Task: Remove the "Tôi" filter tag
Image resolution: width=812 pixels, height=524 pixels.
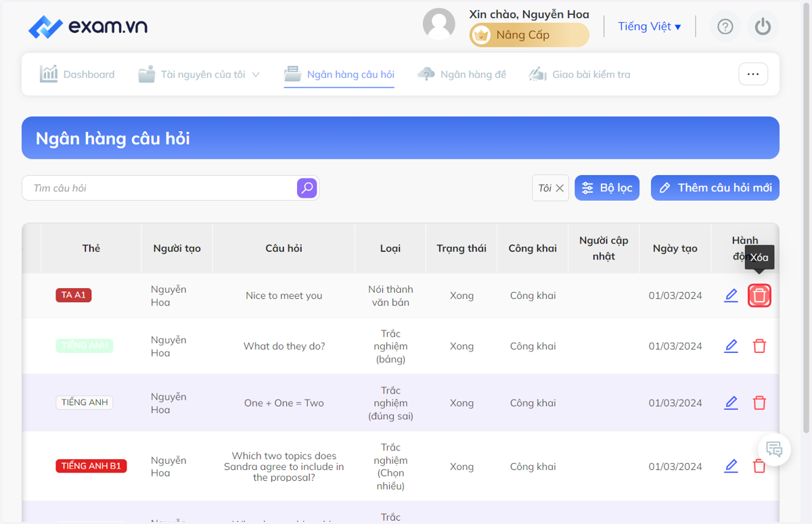Action: [x=560, y=188]
